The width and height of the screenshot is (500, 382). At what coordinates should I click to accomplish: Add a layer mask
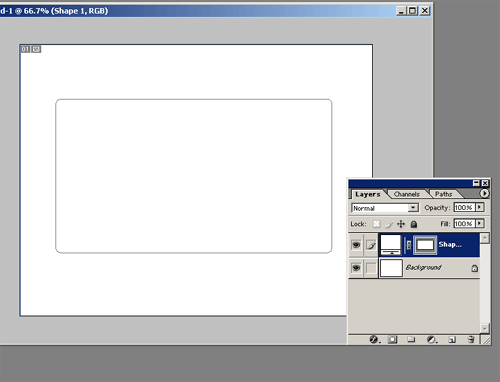pos(393,339)
